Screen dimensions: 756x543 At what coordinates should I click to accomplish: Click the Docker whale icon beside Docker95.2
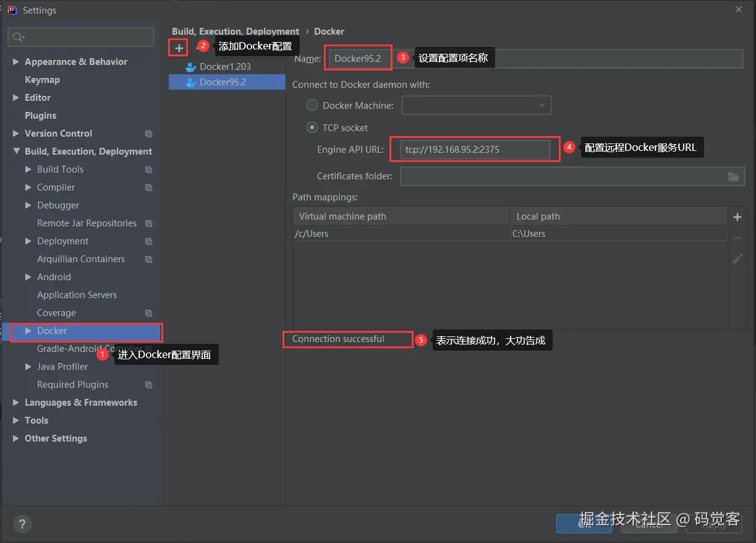(x=191, y=82)
